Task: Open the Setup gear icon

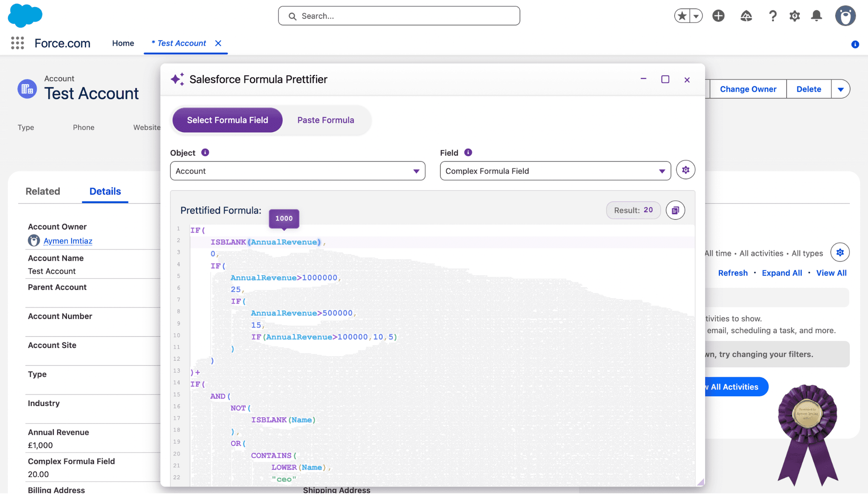Action: click(795, 16)
